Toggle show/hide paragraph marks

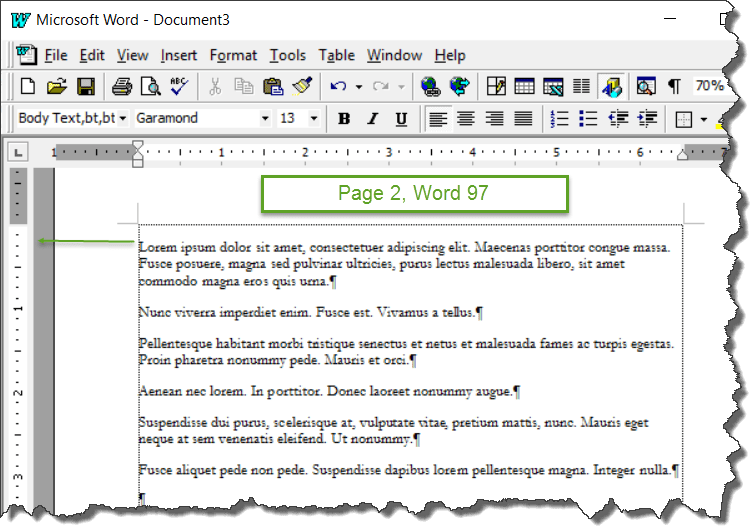click(x=675, y=87)
